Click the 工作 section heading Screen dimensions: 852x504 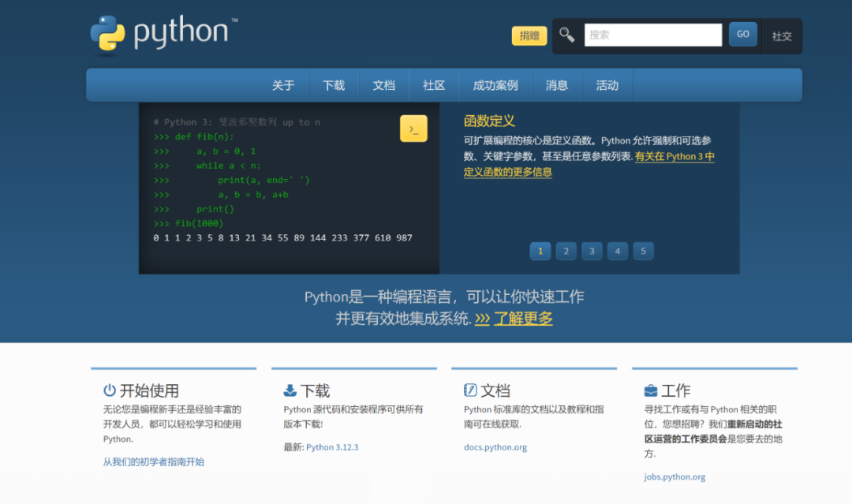coord(675,390)
